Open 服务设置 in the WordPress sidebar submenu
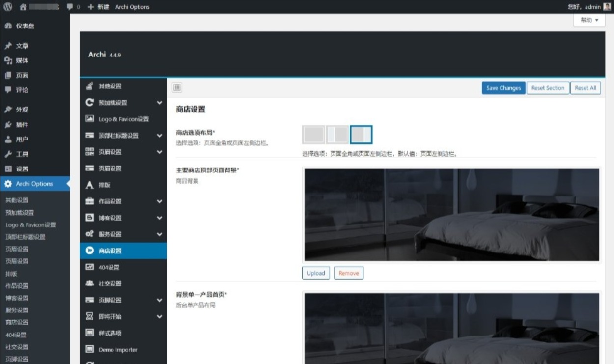 point(17,310)
